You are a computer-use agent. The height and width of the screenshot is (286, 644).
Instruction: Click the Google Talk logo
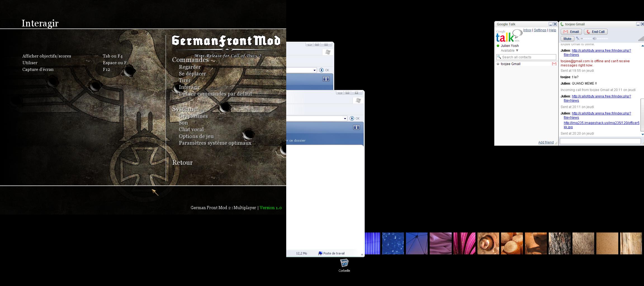coord(509,35)
